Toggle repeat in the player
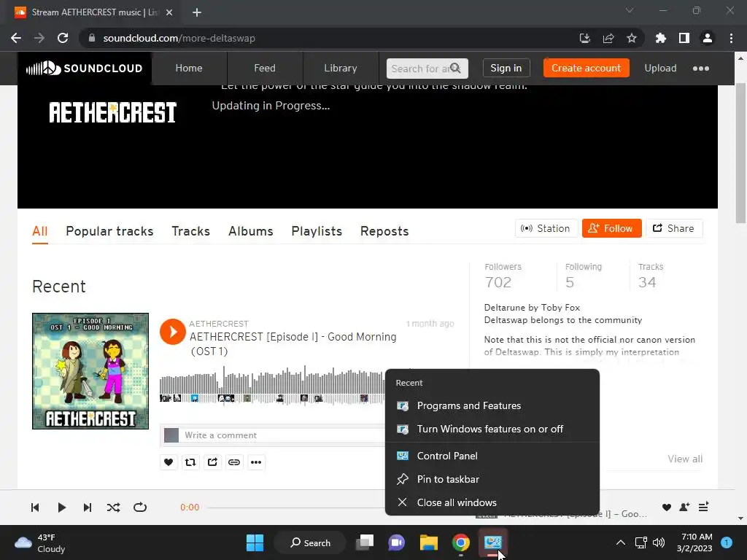747x560 pixels. [x=140, y=507]
